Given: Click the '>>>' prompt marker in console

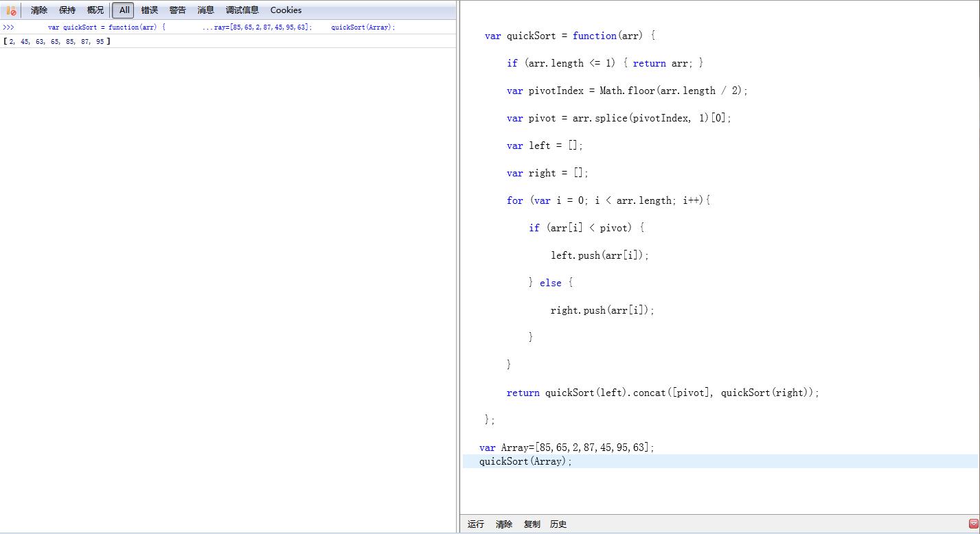Looking at the screenshot, I should pos(8,27).
